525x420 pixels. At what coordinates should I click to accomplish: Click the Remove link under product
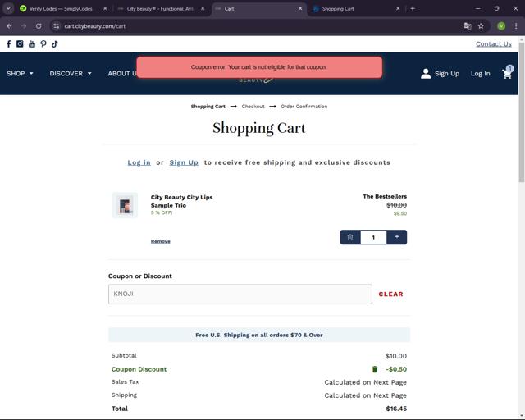click(161, 241)
